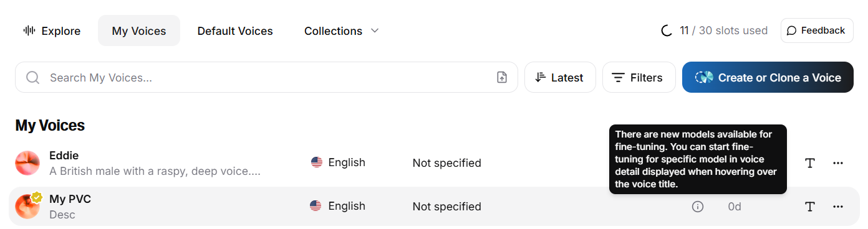Click Create or Clone a Voice button

[768, 77]
